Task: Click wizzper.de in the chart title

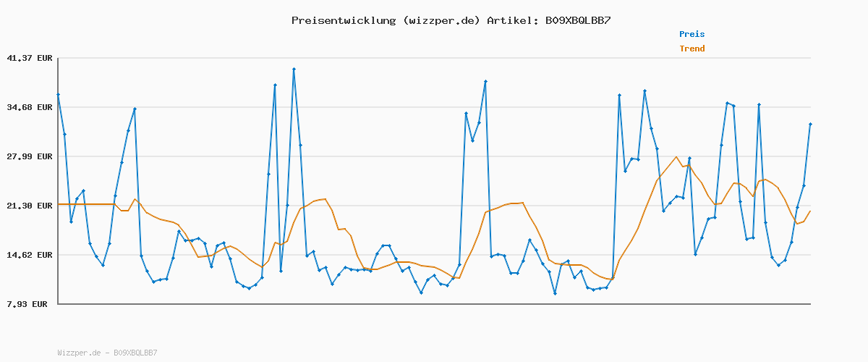Action: click(441, 20)
